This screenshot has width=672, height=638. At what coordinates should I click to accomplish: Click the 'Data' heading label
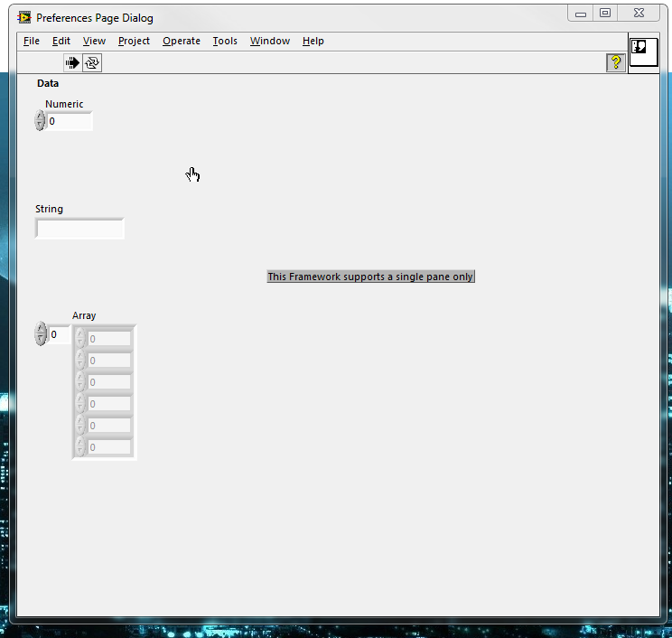point(48,83)
